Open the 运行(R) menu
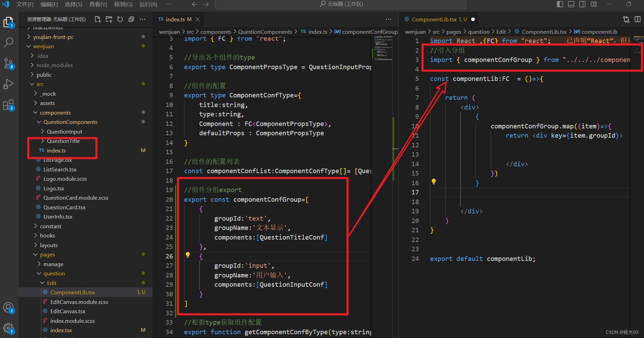 [148, 4]
